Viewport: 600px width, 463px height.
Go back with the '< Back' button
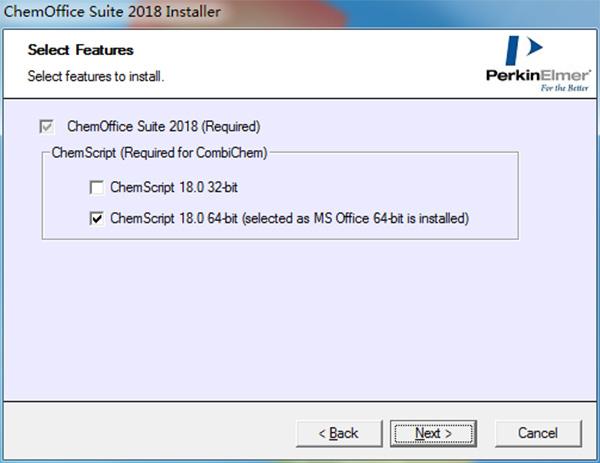tap(339, 433)
